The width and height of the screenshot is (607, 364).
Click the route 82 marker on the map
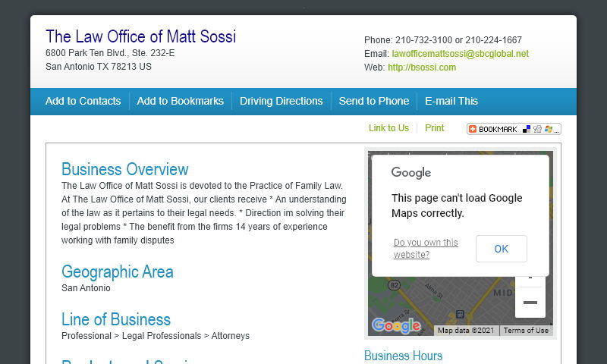[393, 285]
